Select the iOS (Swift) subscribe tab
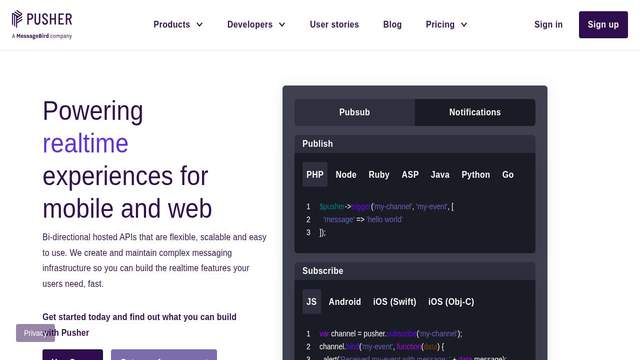The image size is (640, 360). [394, 302]
